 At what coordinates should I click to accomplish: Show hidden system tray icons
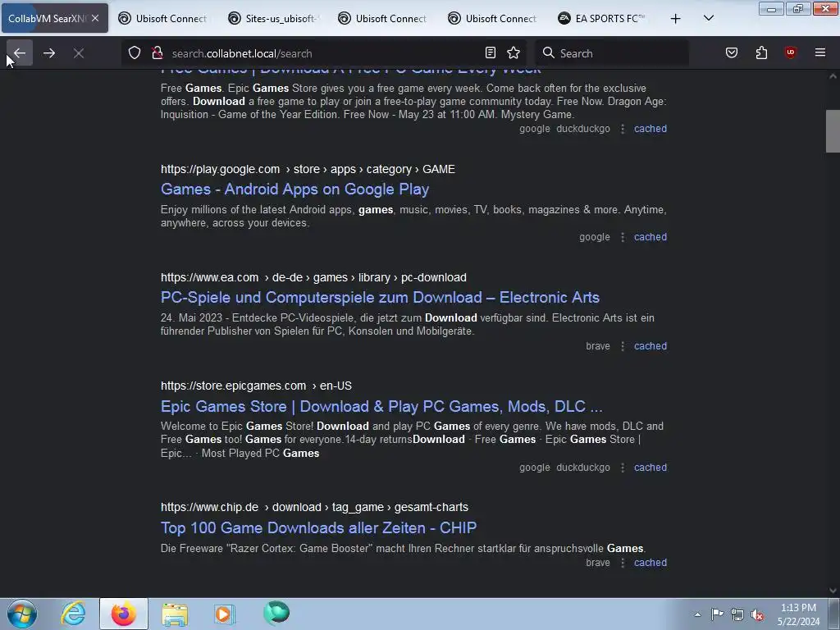pyautogui.click(x=697, y=614)
